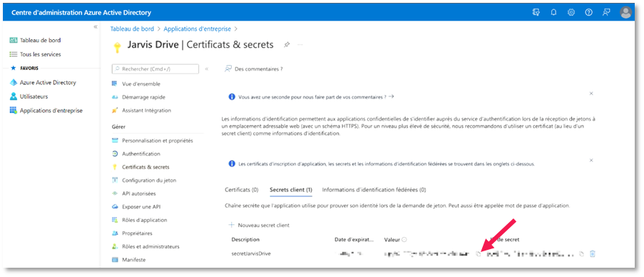The image size is (644, 277).
Task: Focus the Rechercher search field
Action: [x=155, y=69]
